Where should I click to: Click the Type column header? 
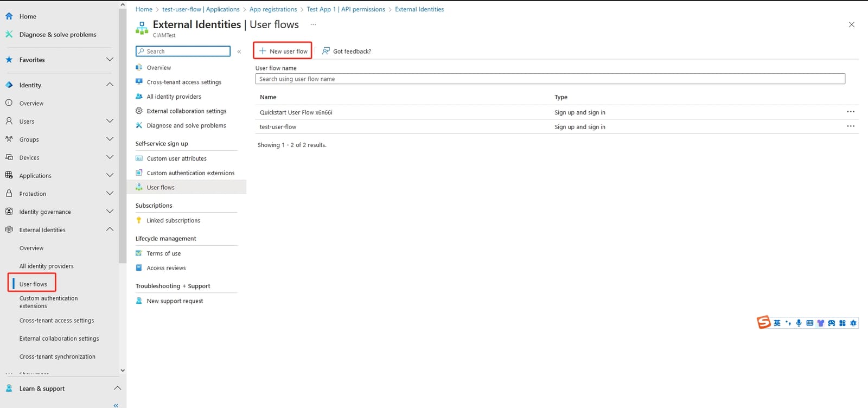point(561,97)
